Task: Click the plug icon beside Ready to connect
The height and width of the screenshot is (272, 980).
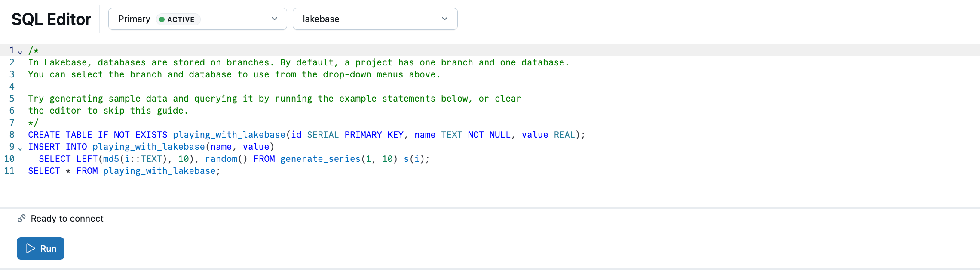Action: pyautogui.click(x=21, y=219)
